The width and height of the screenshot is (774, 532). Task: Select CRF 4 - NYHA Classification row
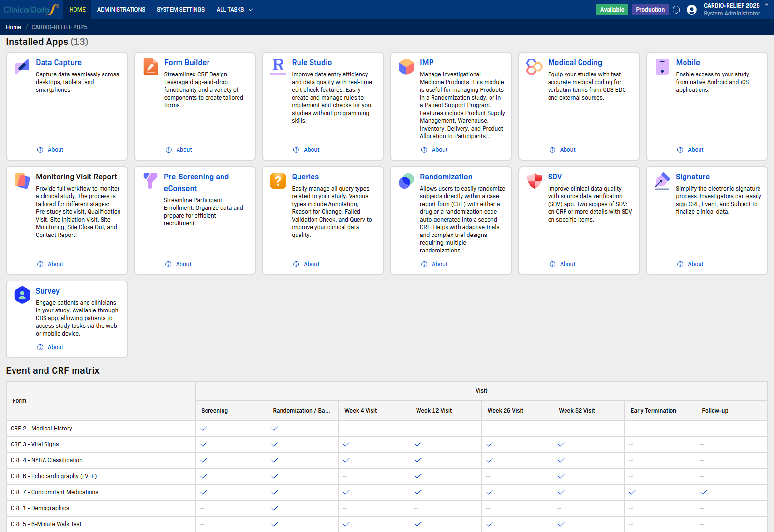click(x=387, y=460)
